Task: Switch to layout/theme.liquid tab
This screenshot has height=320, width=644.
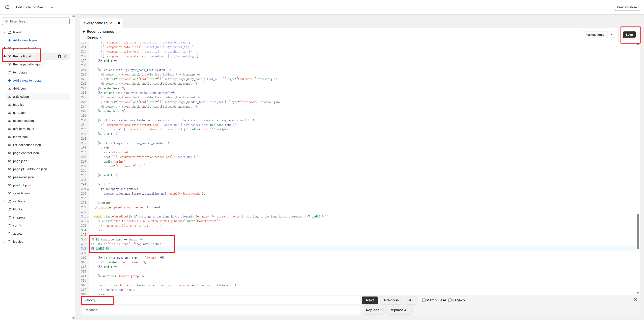Action: (x=97, y=23)
